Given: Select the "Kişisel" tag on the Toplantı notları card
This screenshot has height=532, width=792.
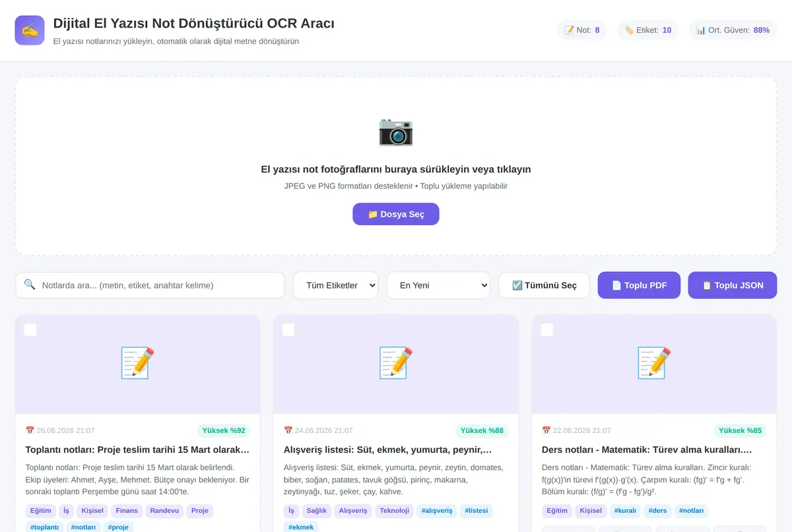Looking at the screenshot, I should point(92,511).
